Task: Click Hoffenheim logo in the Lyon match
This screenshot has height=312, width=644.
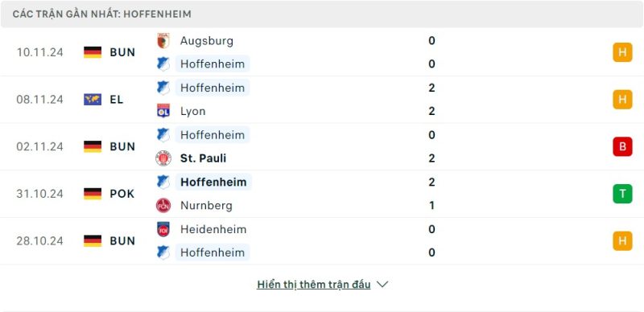Action: tap(163, 88)
